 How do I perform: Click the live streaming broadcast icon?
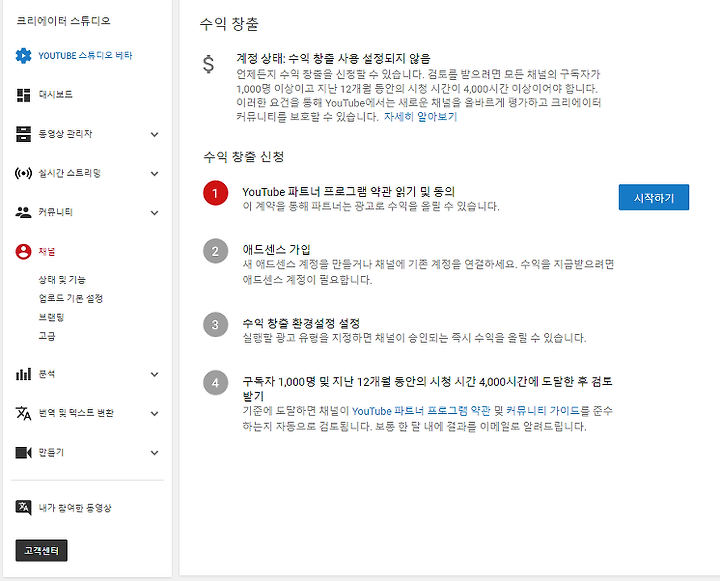pyautogui.click(x=23, y=173)
